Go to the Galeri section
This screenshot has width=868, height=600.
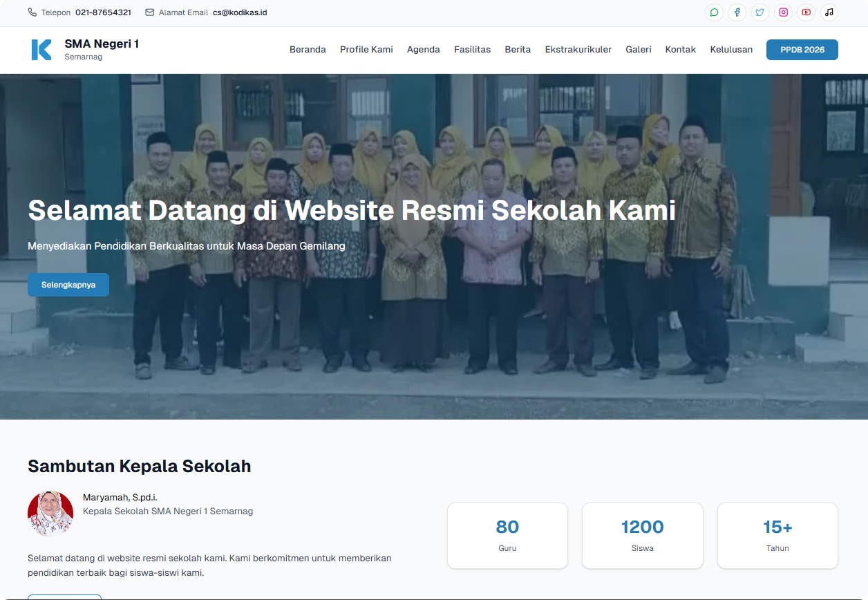[x=638, y=49]
